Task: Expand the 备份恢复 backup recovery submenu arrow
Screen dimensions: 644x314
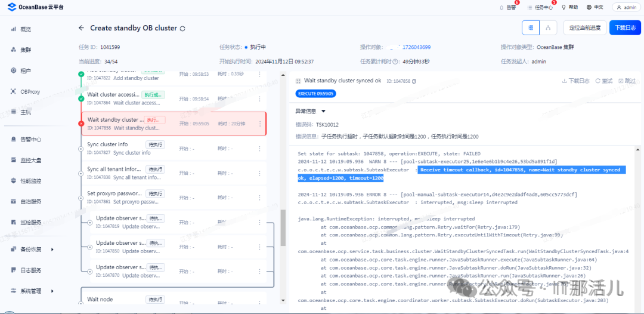Action: pyautogui.click(x=52, y=250)
